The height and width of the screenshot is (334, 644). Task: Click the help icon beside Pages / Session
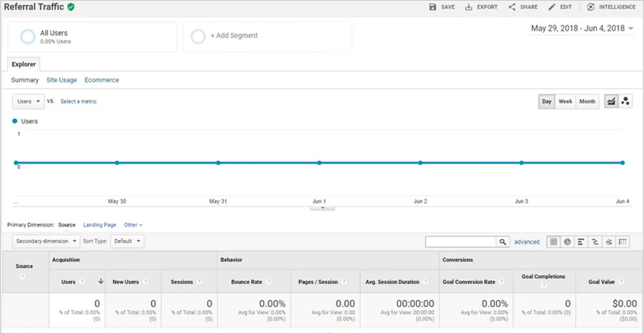344,281
